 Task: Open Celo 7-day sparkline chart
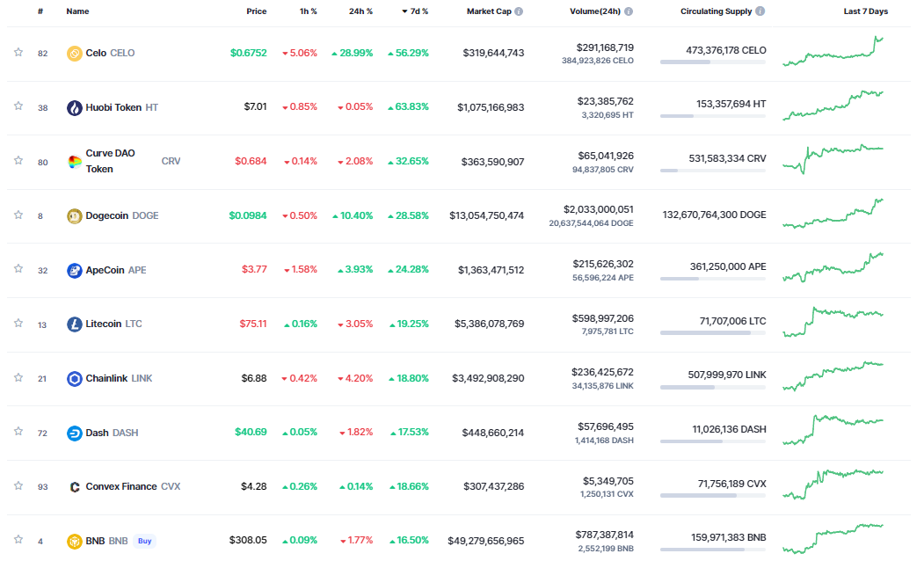tap(833, 51)
